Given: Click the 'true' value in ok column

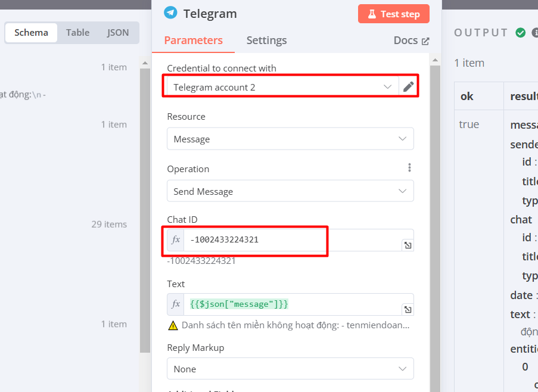Looking at the screenshot, I should 469,124.
